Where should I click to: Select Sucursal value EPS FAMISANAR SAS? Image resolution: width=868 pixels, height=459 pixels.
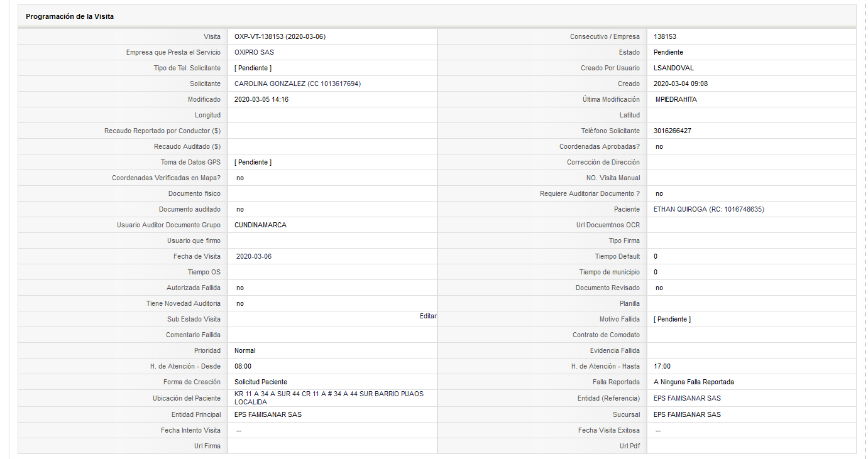click(x=687, y=414)
